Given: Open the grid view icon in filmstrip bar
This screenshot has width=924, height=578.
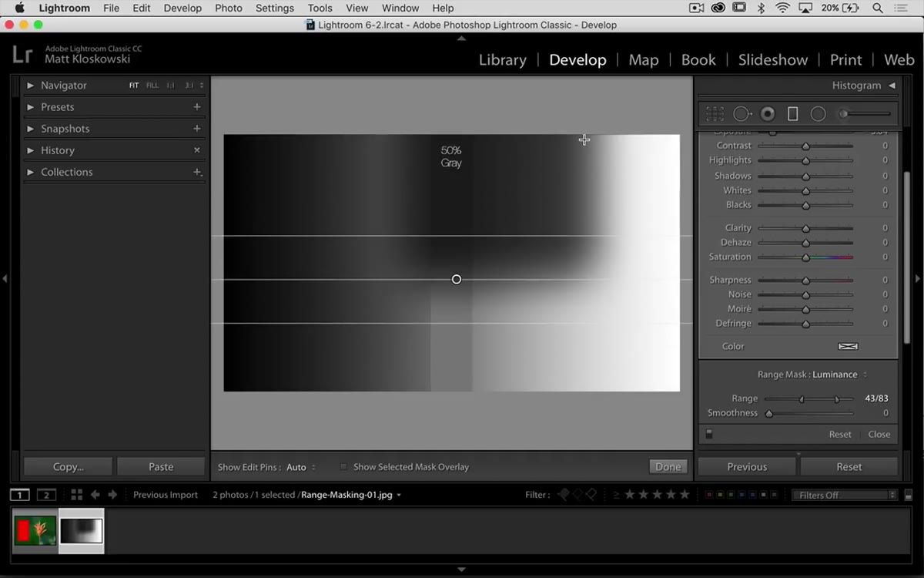Looking at the screenshot, I should pos(76,495).
